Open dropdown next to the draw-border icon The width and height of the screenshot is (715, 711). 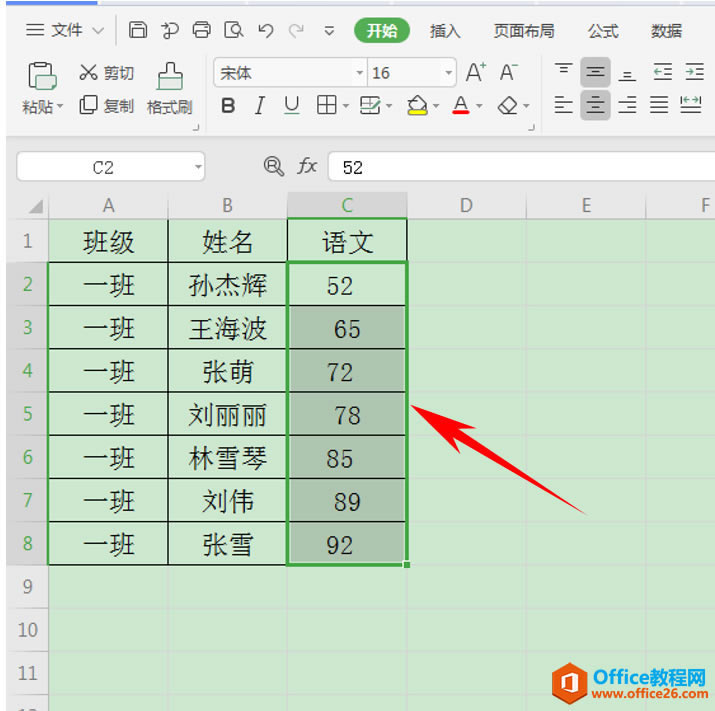coord(389,106)
